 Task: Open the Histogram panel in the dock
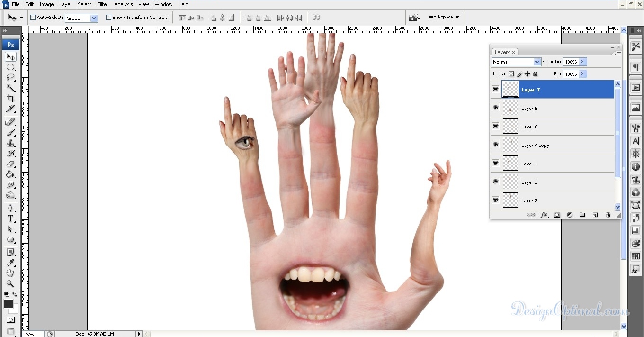(635, 108)
